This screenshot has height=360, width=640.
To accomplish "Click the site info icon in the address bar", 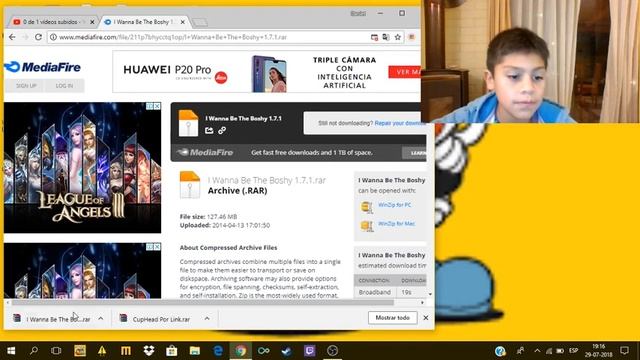I will (53, 37).
